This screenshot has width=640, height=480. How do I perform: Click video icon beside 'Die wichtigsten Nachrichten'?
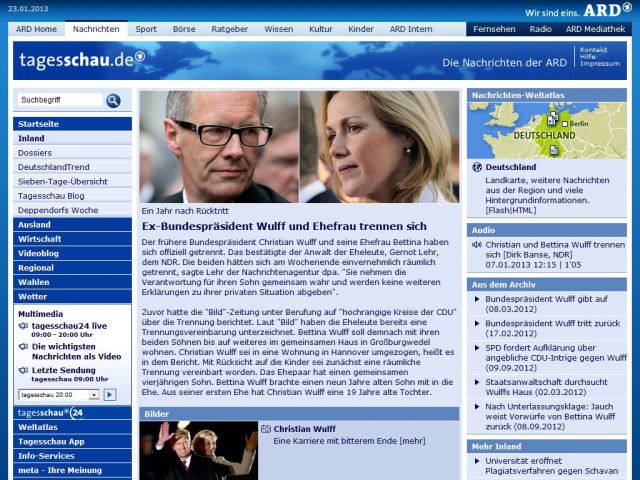[23, 347]
